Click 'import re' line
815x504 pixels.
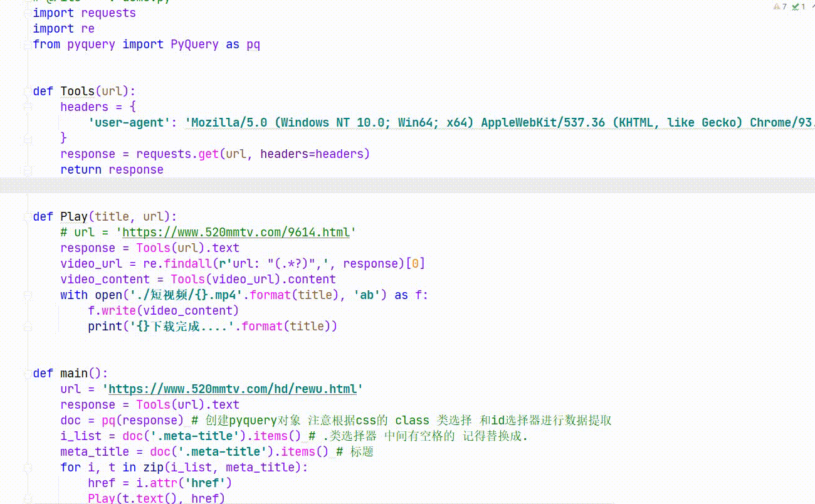pyautogui.click(x=64, y=29)
